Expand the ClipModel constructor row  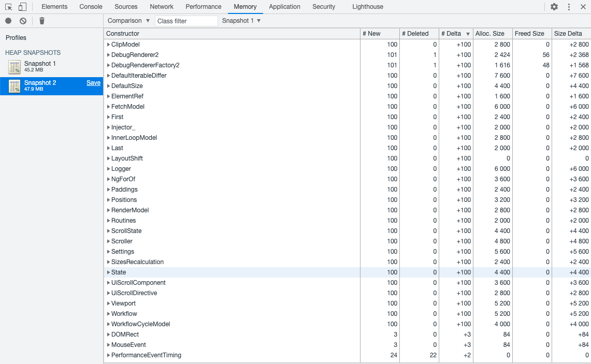click(109, 45)
